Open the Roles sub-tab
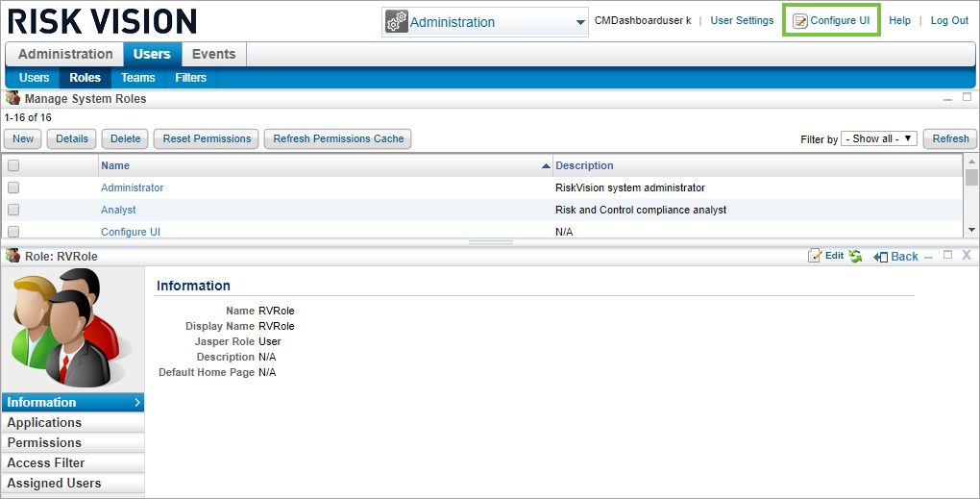The height and width of the screenshot is (499, 980). point(85,78)
